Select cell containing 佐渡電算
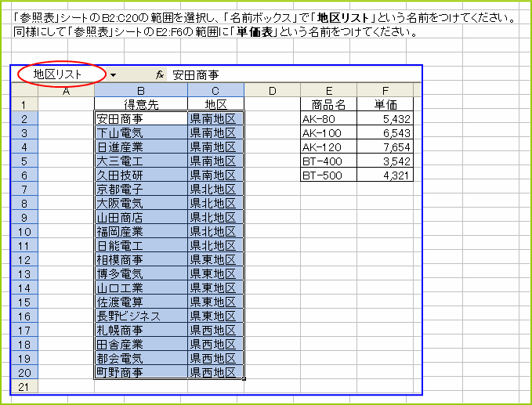This screenshot has height=405, width=532. click(x=141, y=302)
